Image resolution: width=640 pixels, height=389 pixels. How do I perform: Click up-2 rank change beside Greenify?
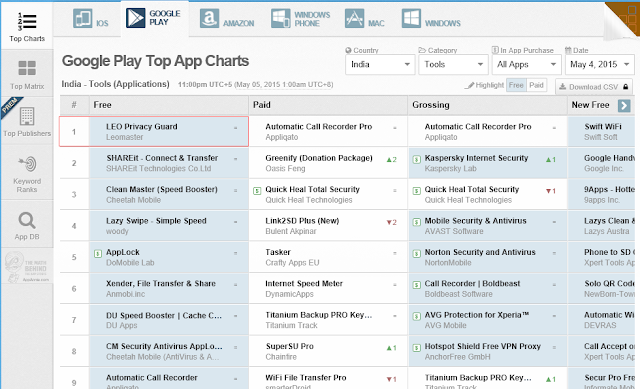[x=391, y=160]
